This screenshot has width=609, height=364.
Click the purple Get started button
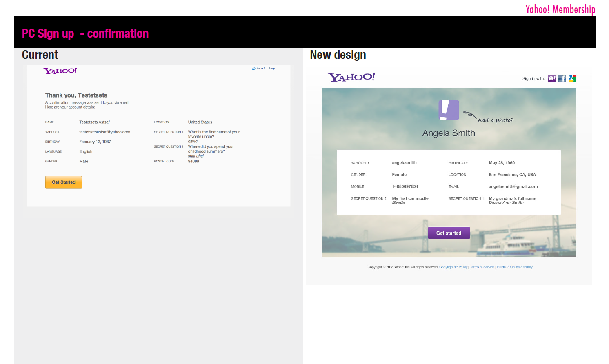449,233
